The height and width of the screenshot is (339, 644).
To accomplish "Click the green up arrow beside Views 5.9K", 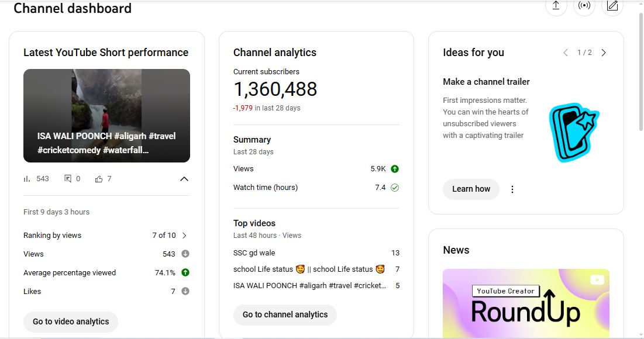I will point(395,169).
